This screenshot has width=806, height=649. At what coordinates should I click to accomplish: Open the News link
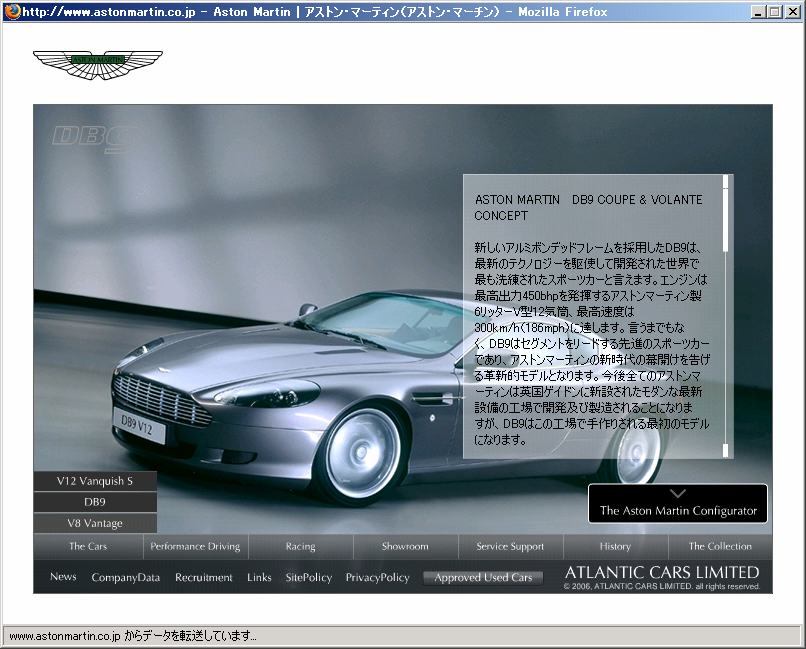tap(63, 577)
